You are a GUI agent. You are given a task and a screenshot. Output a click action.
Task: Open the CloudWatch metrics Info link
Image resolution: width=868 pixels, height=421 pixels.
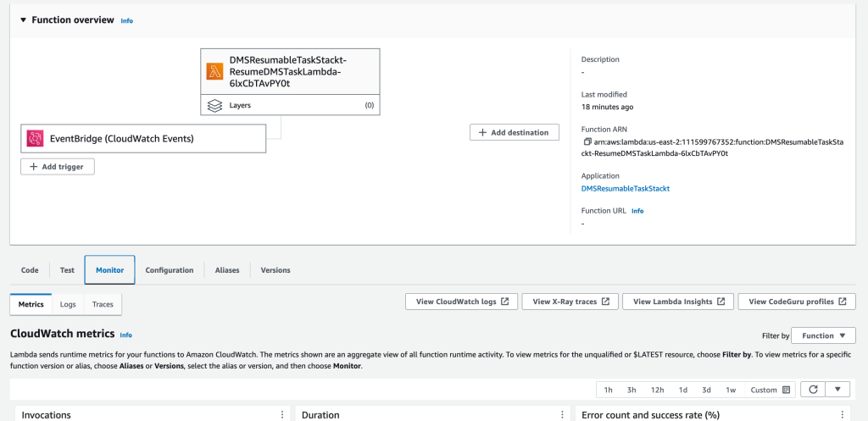(126, 335)
